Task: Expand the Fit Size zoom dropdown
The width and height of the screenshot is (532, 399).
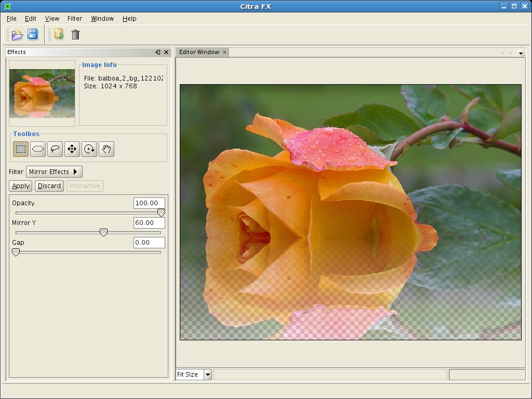Action: (208, 375)
